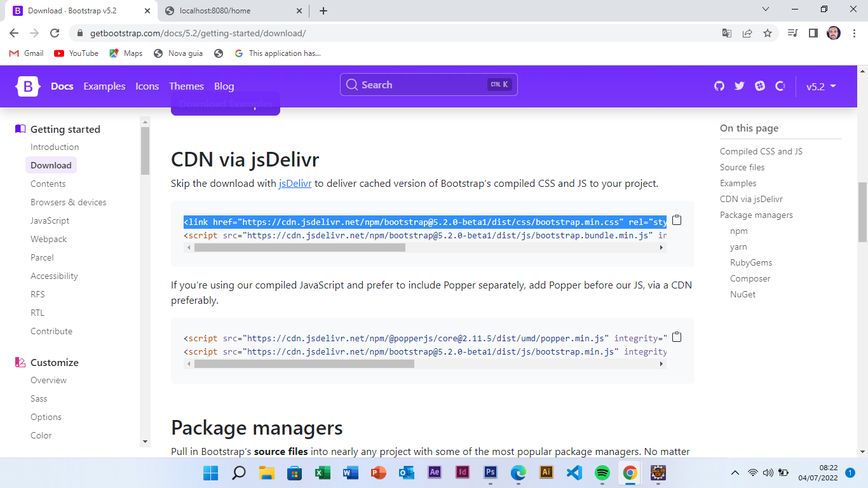
Task: Open the Slack icon in navbar
Action: (x=760, y=86)
